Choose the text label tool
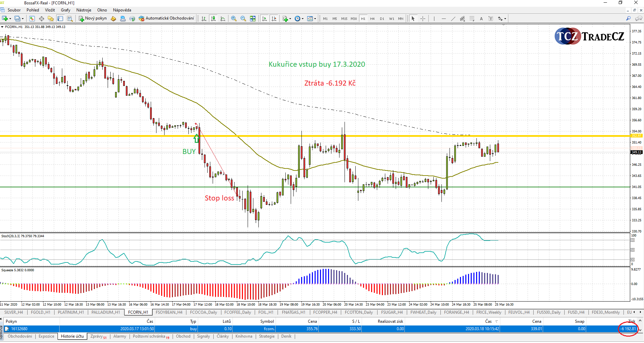The width and height of the screenshot is (644, 343). tap(481, 19)
